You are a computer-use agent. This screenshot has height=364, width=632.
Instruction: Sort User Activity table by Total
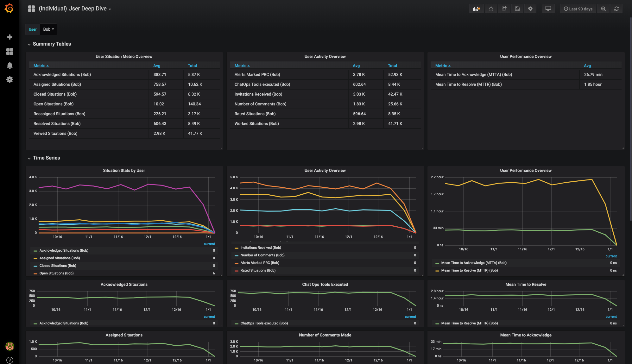click(392, 66)
